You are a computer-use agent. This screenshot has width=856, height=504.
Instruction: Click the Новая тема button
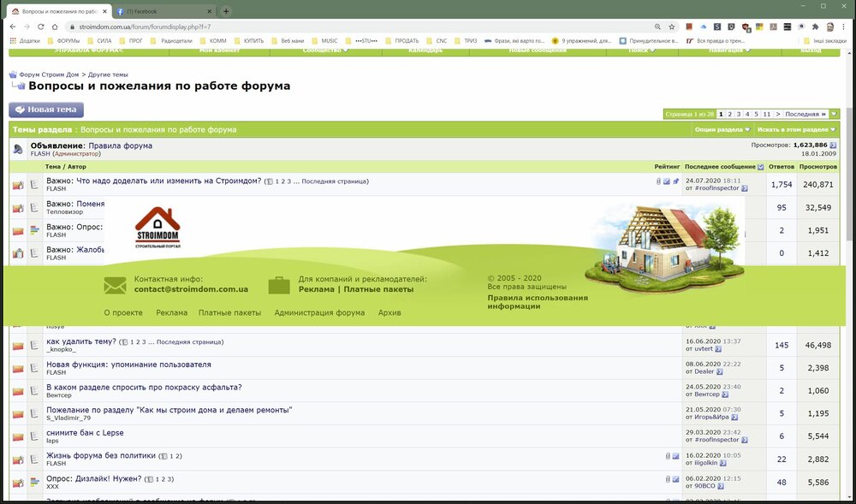pyautogui.click(x=46, y=110)
